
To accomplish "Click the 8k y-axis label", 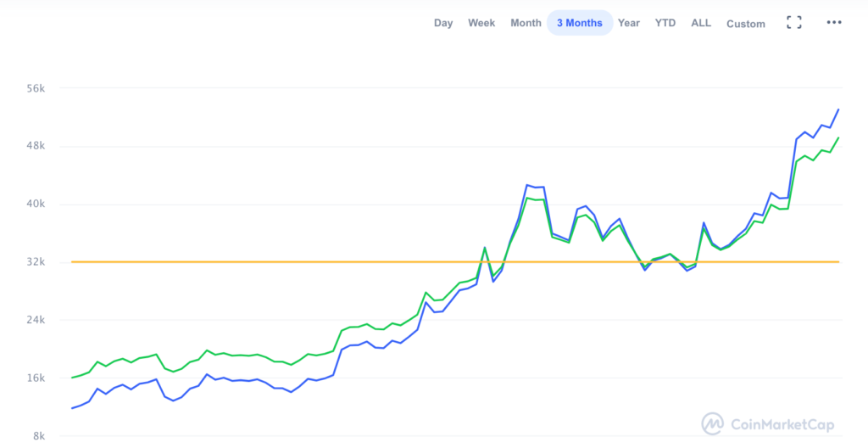I will [38, 436].
